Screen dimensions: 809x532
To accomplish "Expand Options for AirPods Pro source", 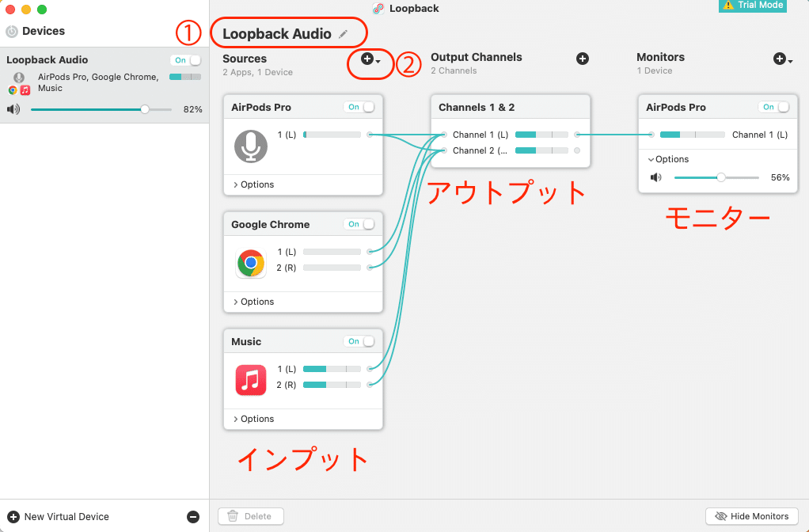I will 253,184.
